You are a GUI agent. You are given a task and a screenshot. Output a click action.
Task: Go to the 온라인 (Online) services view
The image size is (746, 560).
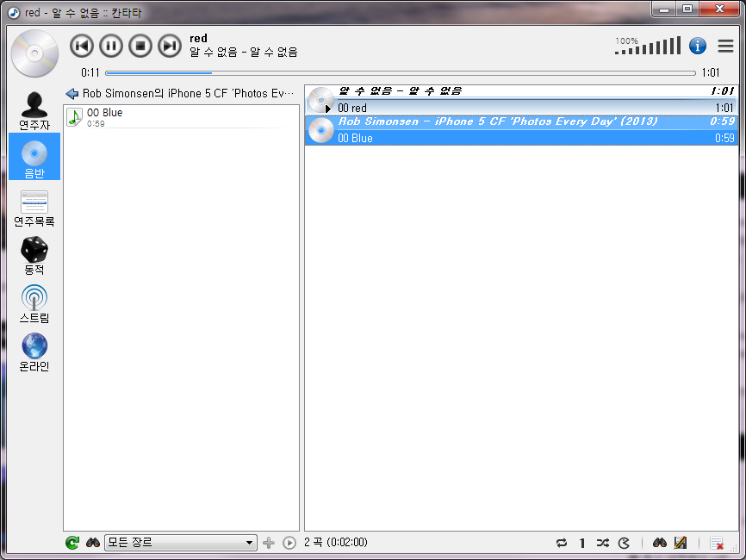(x=34, y=352)
